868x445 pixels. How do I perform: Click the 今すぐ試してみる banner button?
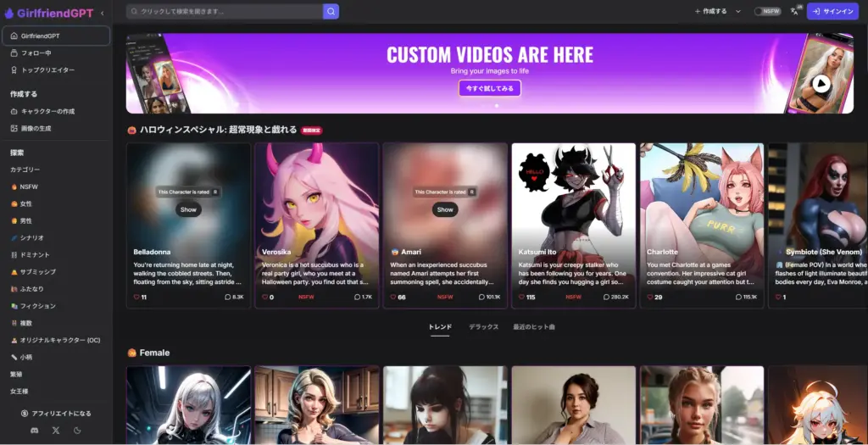pos(489,88)
